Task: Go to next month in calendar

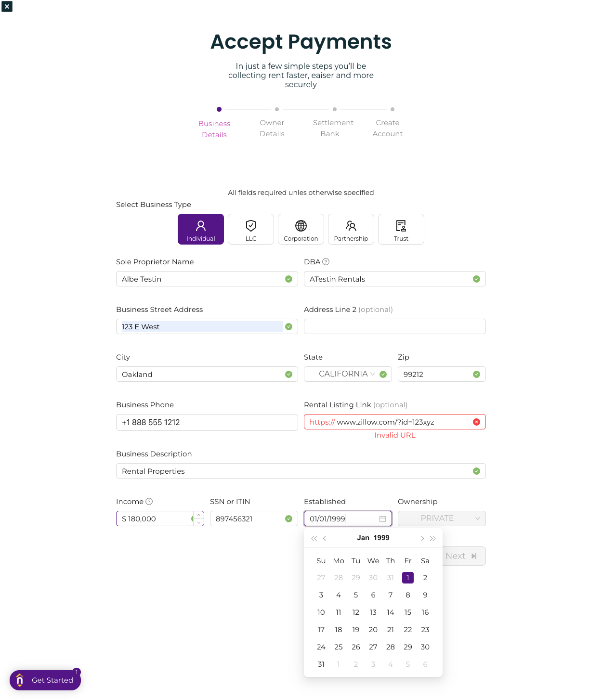Action: (x=422, y=538)
